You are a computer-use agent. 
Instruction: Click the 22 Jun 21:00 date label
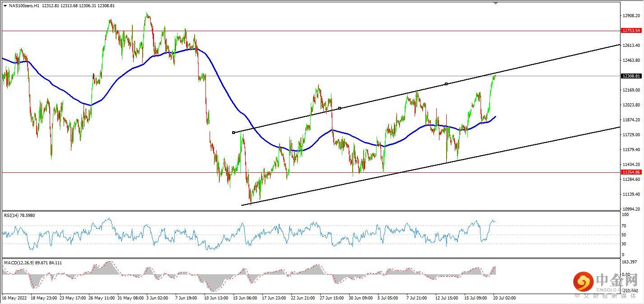point(303,298)
